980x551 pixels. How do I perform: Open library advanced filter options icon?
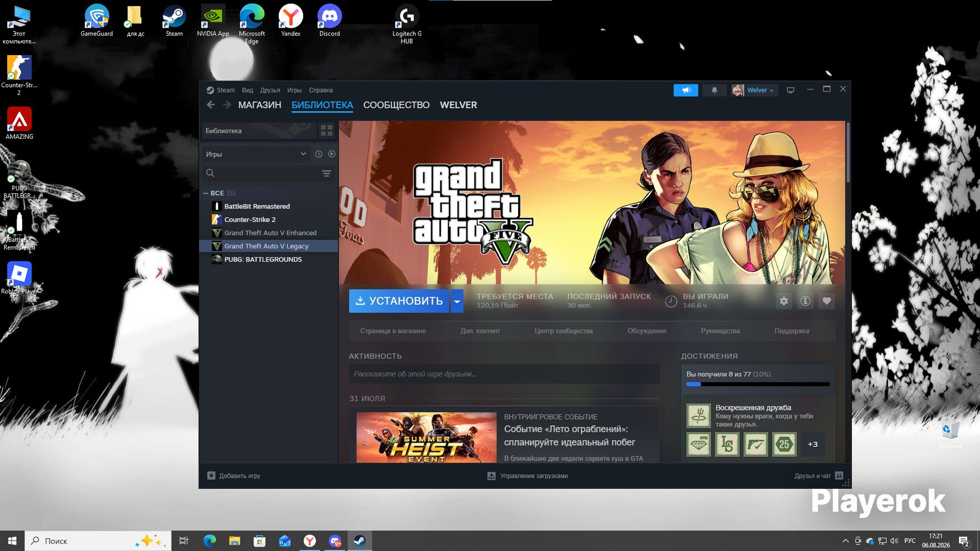tap(326, 173)
